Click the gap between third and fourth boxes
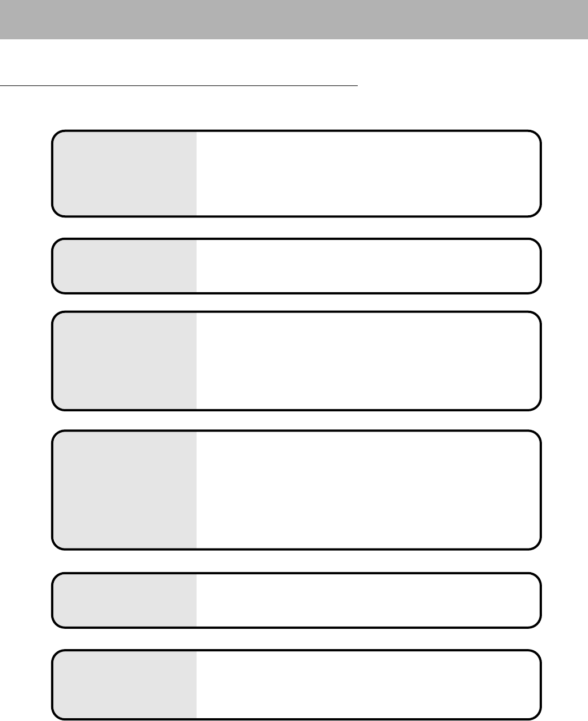This screenshot has width=588, height=721. click(x=296, y=420)
